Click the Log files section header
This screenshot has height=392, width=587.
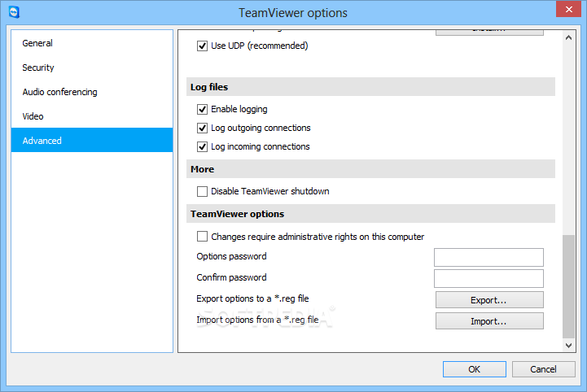[x=370, y=87]
